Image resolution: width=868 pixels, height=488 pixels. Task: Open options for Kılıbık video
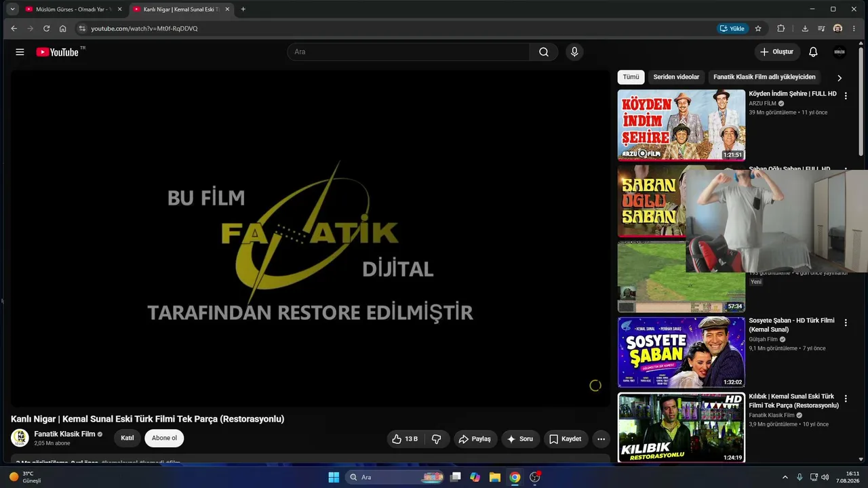pos(846,399)
